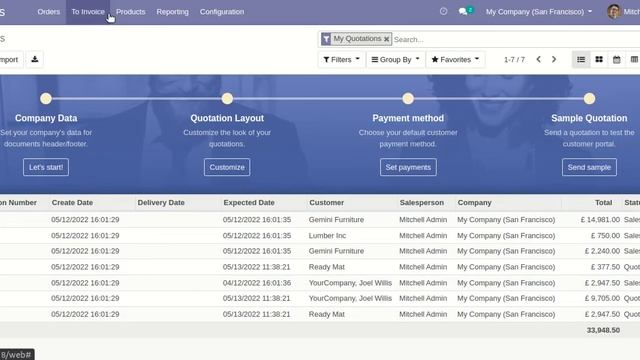Screen dimensions: 640x360
Task: Click the Send sample button
Action: click(x=589, y=167)
